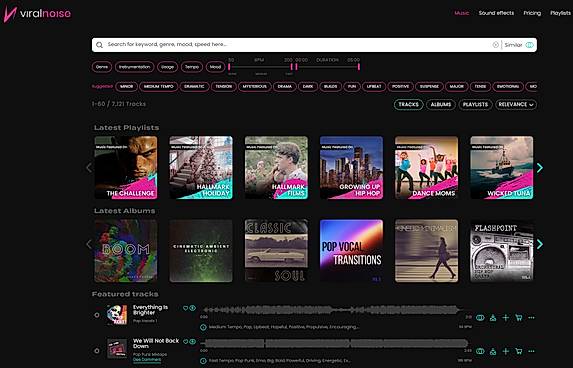Open Pop Vocal Transitions album cover

pos(352,251)
